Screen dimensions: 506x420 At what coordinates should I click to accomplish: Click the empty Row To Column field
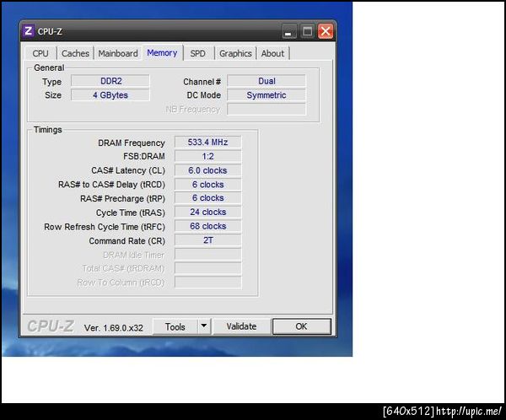click(x=207, y=283)
